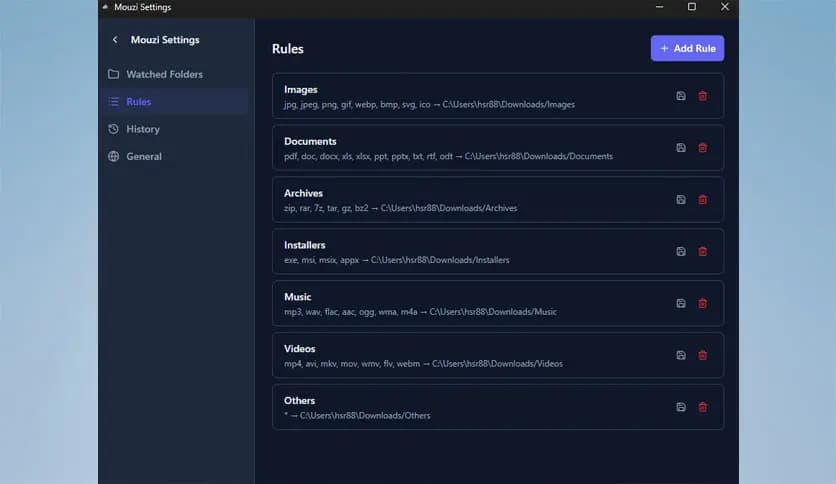
Task: Minimize the Mouzi Settings window
Action: [660, 7]
